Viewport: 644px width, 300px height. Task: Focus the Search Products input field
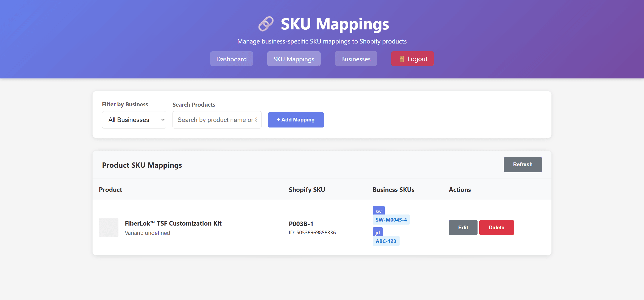point(217,120)
